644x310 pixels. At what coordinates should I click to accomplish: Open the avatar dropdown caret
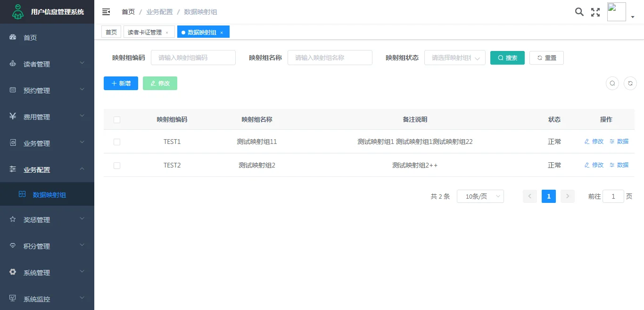click(x=633, y=17)
